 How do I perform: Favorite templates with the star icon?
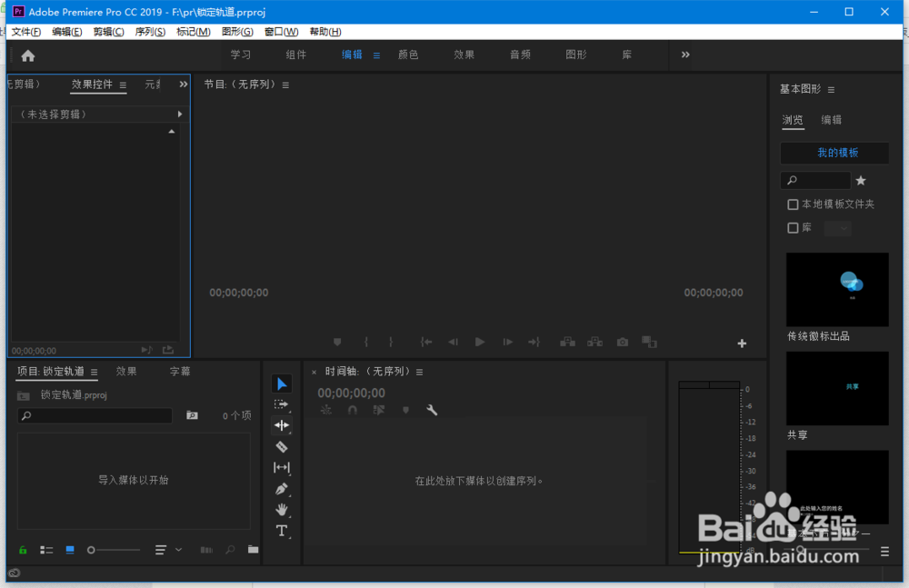[x=861, y=180]
